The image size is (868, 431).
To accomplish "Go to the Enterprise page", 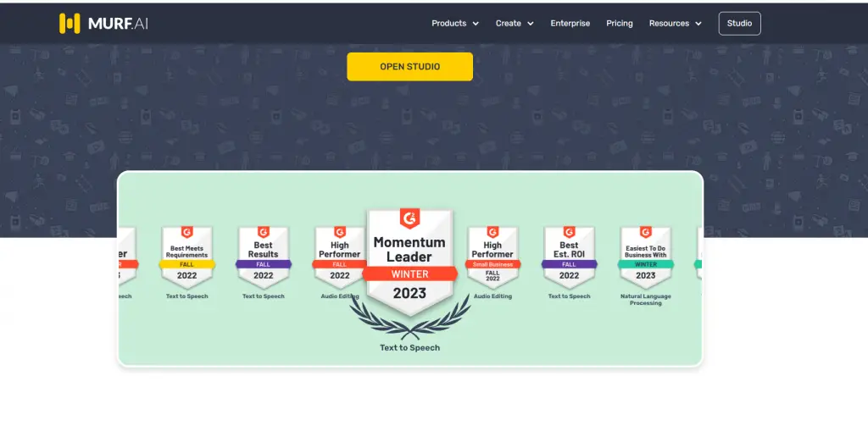I will pyautogui.click(x=570, y=24).
